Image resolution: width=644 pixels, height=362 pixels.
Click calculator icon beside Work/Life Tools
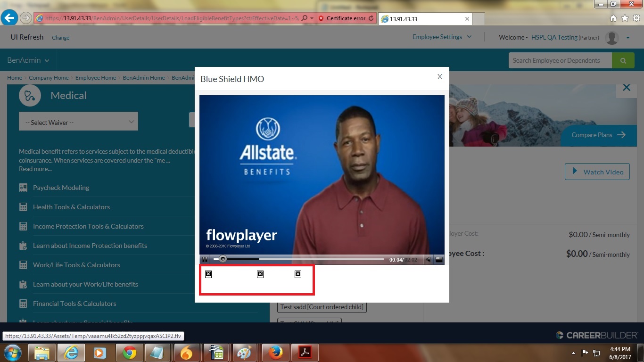(23, 265)
